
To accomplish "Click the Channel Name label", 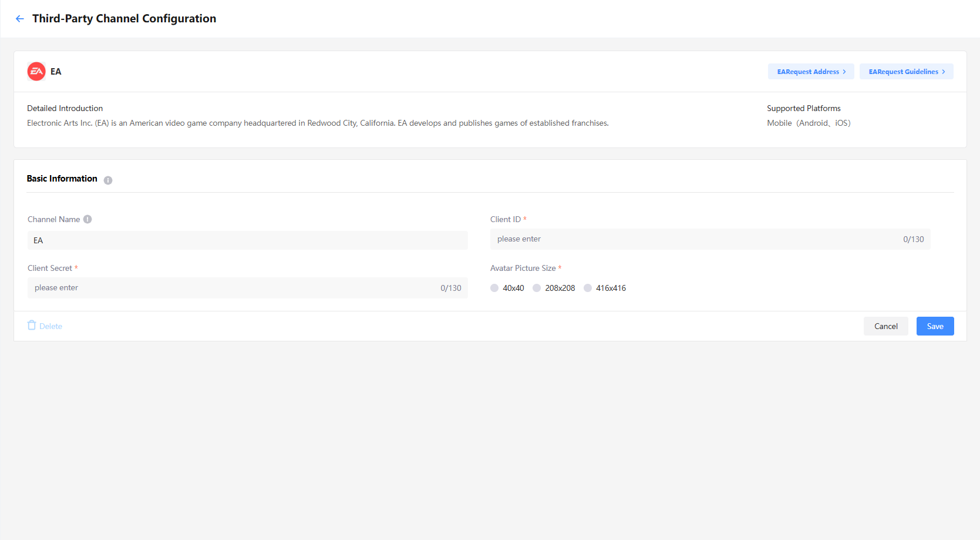I will [54, 219].
